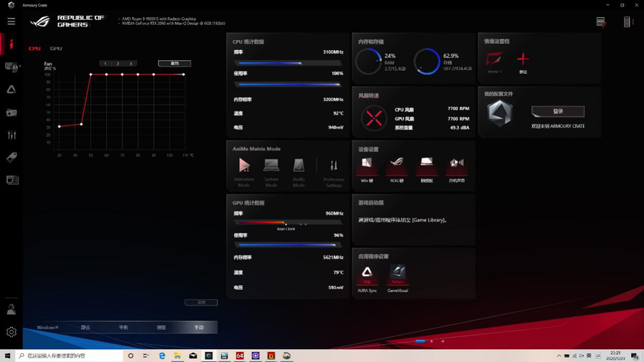The image size is (644, 362).
Task: Open the settings gear in sidebar
Action: pyautogui.click(x=11, y=332)
